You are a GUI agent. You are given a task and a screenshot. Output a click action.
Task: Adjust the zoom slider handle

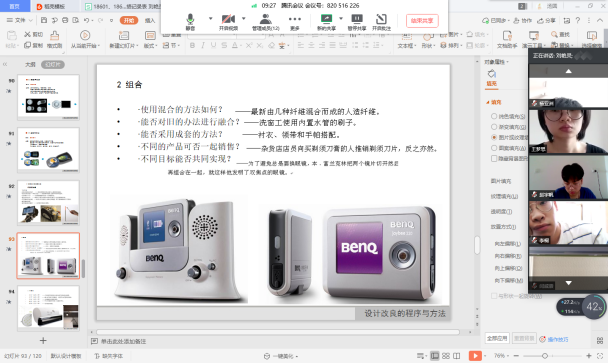click(x=545, y=355)
